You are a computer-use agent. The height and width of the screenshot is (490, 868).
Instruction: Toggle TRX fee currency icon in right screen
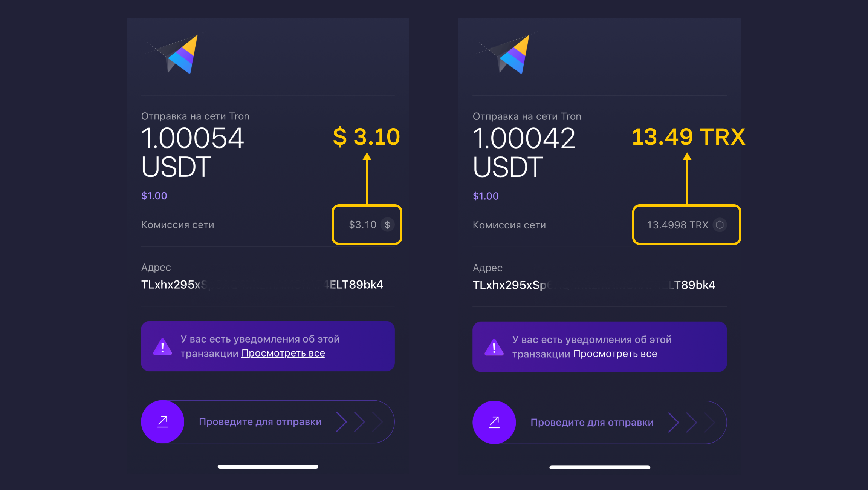tap(720, 225)
